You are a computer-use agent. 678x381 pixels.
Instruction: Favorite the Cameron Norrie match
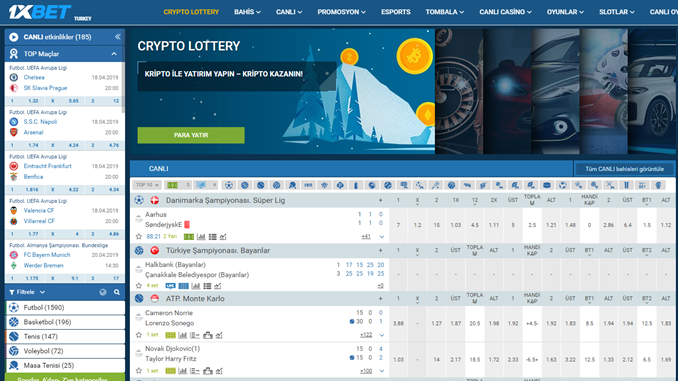(x=139, y=335)
